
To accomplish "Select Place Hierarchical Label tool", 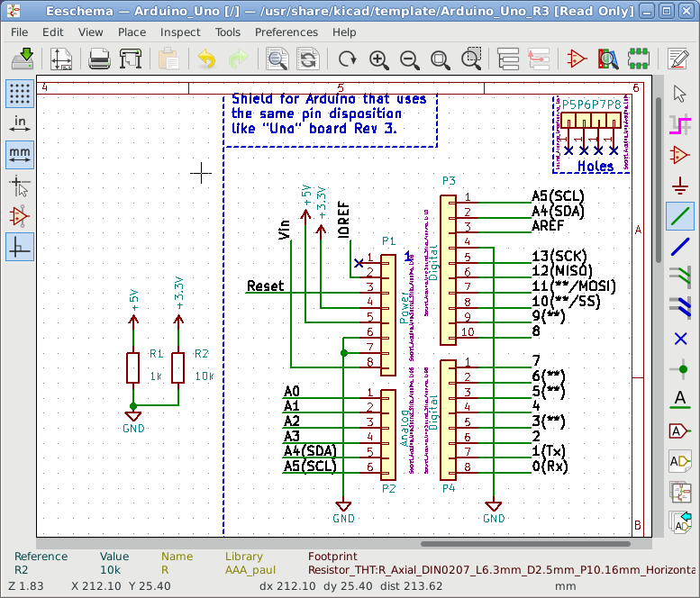I will (680, 461).
